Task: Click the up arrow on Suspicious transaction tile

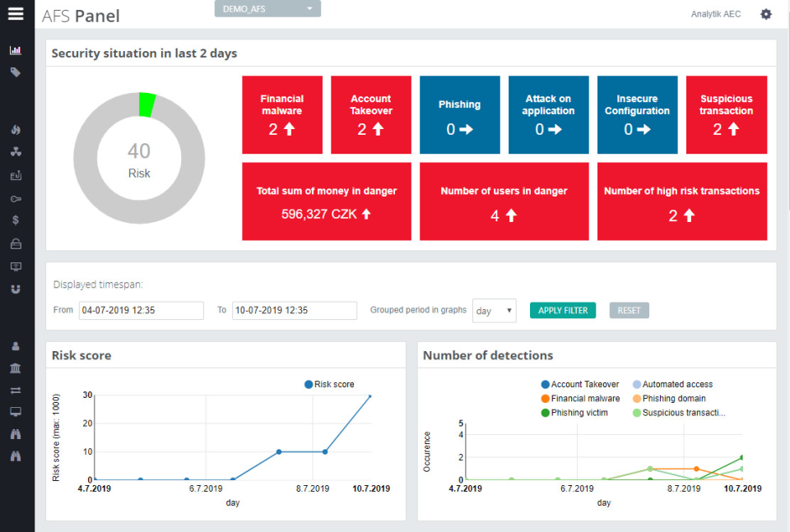Action: coord(733,129)
